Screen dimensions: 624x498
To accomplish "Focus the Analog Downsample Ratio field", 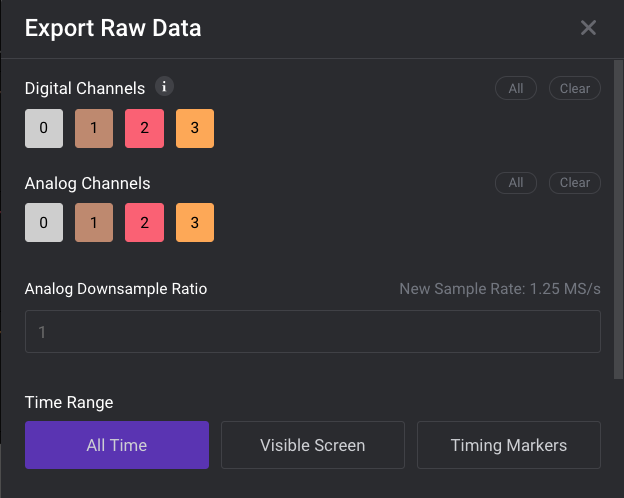I will click(313, 332).
